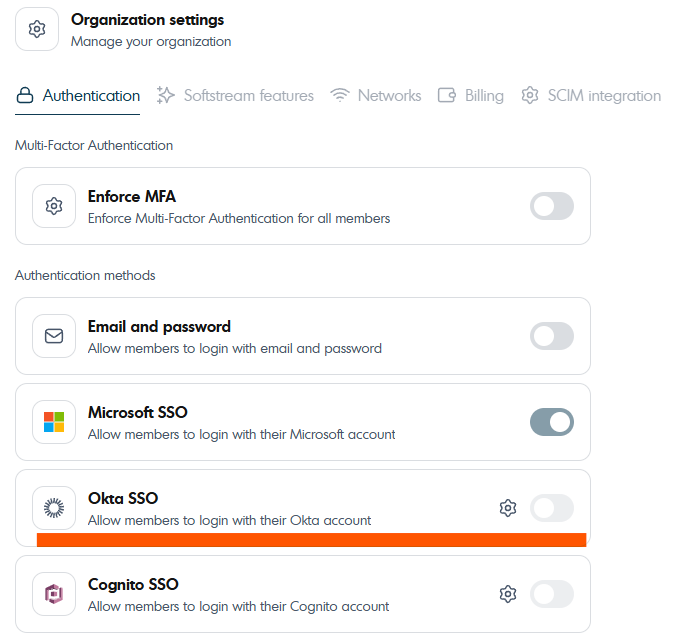
Task: Click the Enforce MFA gear icon
Action: pyautogui.click(x=54, y=206)
